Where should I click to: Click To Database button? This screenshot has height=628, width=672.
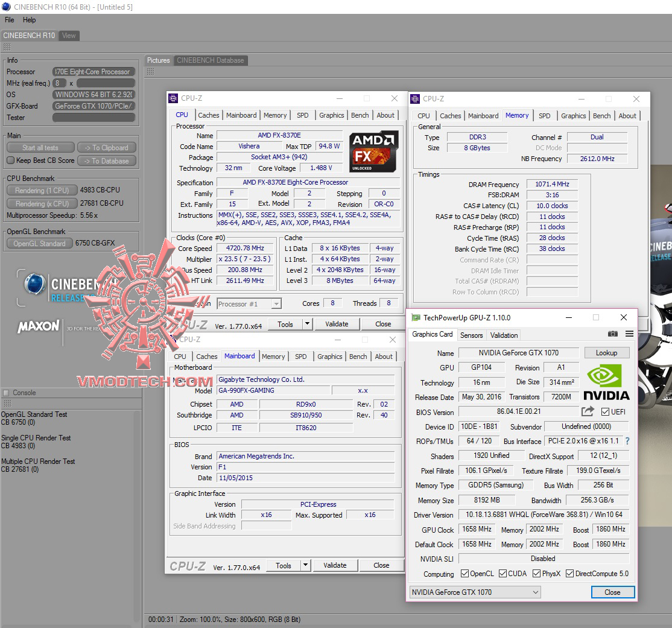coord(107,160)
